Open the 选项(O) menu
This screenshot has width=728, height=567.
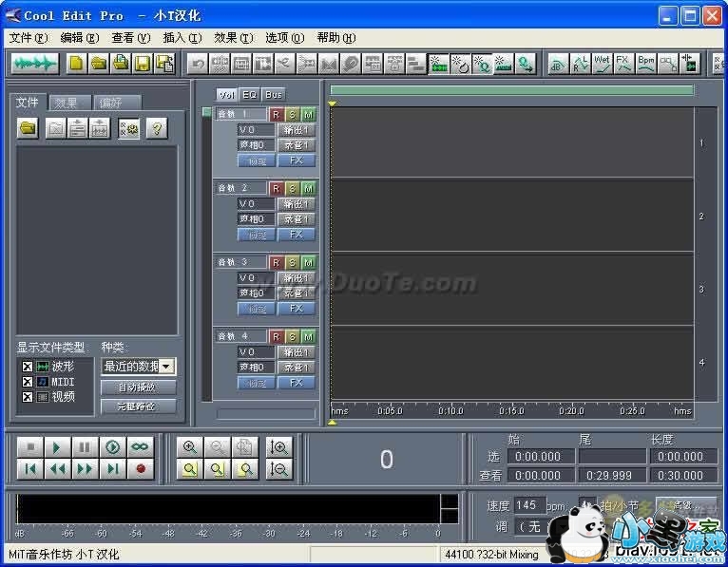point(284,38)
